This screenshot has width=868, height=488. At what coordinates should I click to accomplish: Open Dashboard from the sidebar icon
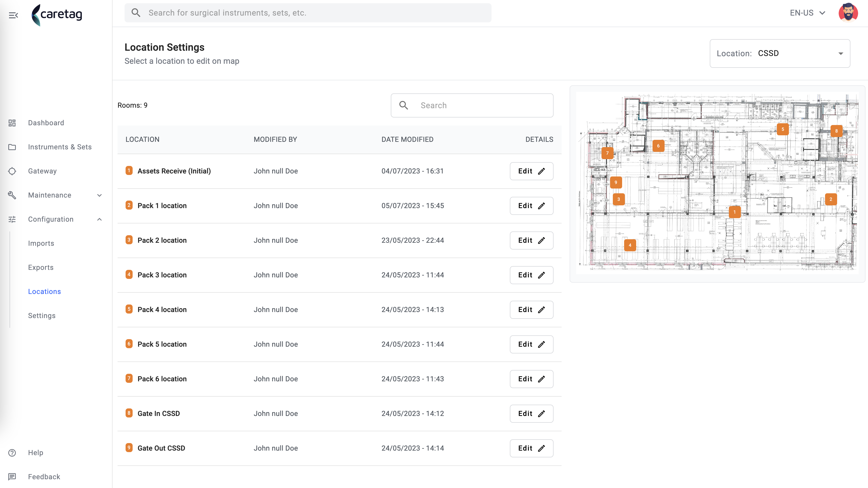coord(12,123)
